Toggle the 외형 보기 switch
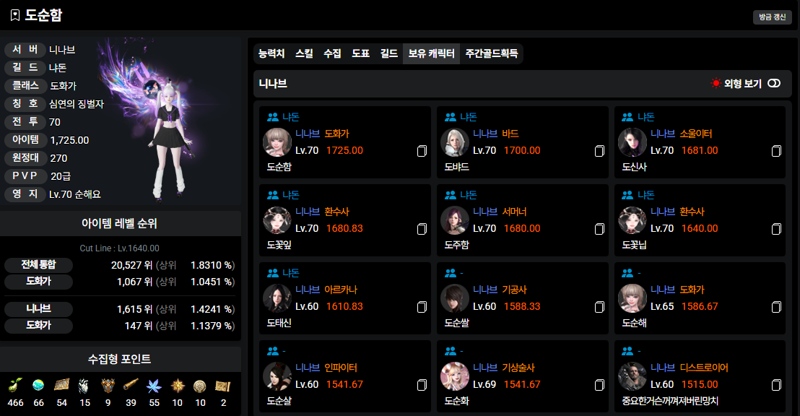 tap(774, 83)
